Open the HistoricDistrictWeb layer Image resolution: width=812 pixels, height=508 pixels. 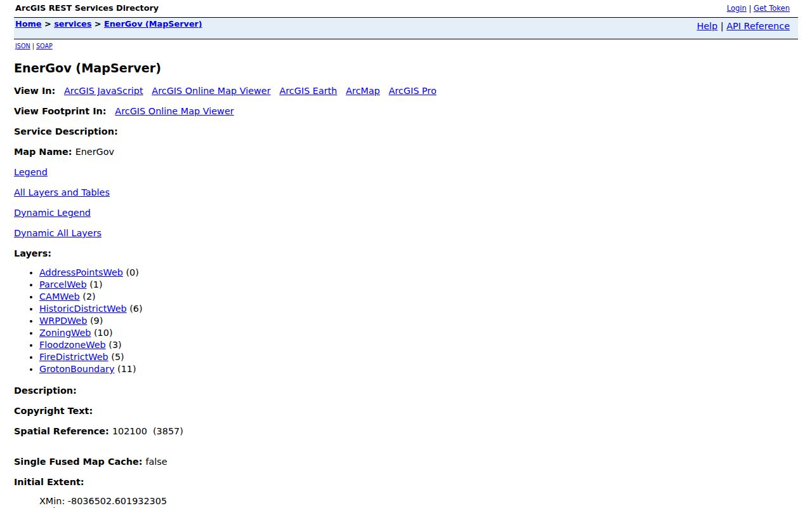click(83, 309)
